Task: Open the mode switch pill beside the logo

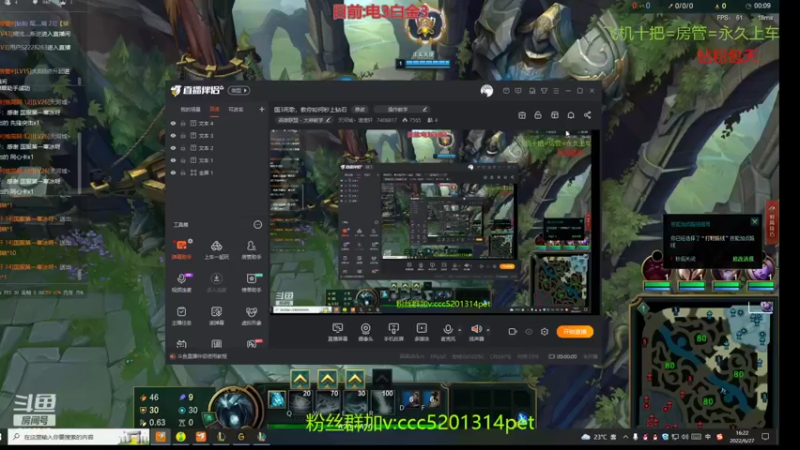Action: (x=239, y=90)
